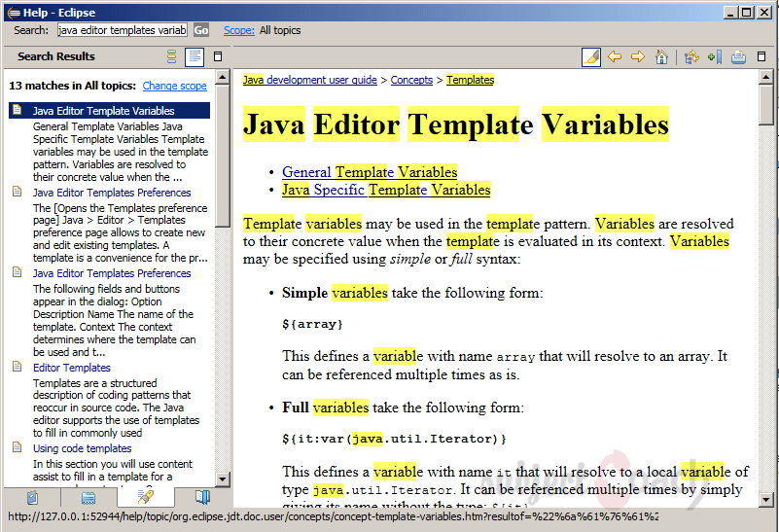Screen dimensions: 779x532
Task: Open the help Home page
Action: pos(662,57)
